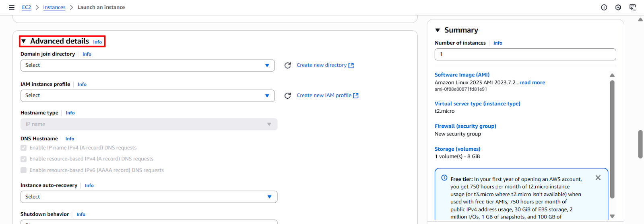
Task: Open Info next to Number of instances
Action: point(498,43)
